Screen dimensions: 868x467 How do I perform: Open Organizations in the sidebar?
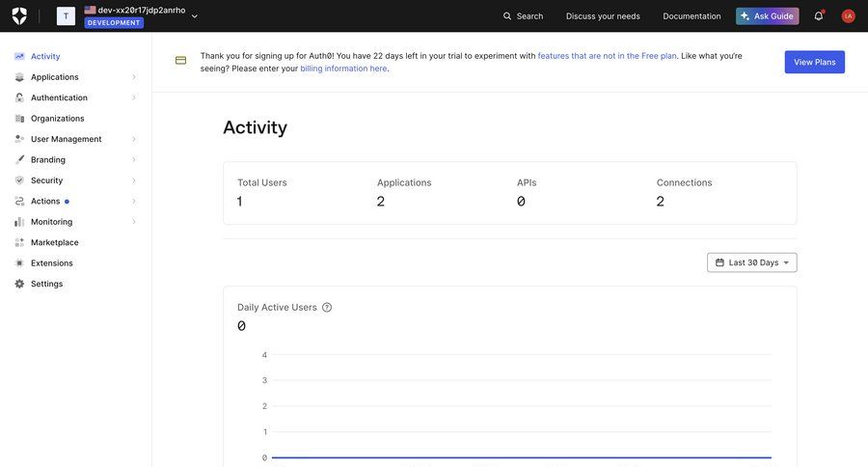pos(58,118)
